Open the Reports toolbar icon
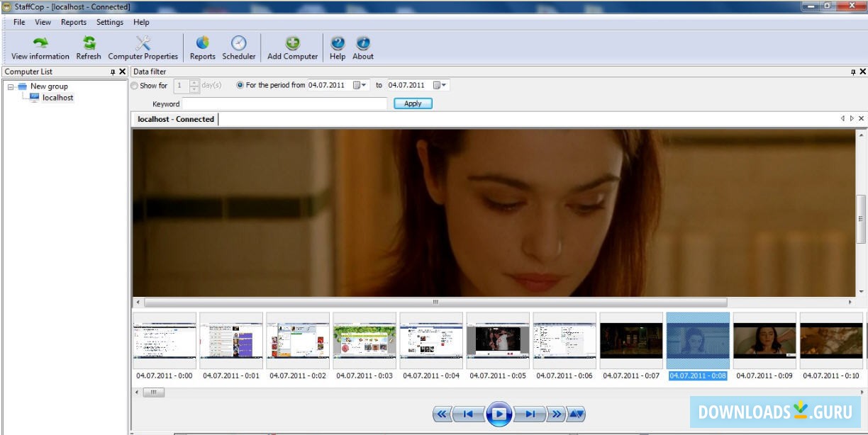 (203, 48)
